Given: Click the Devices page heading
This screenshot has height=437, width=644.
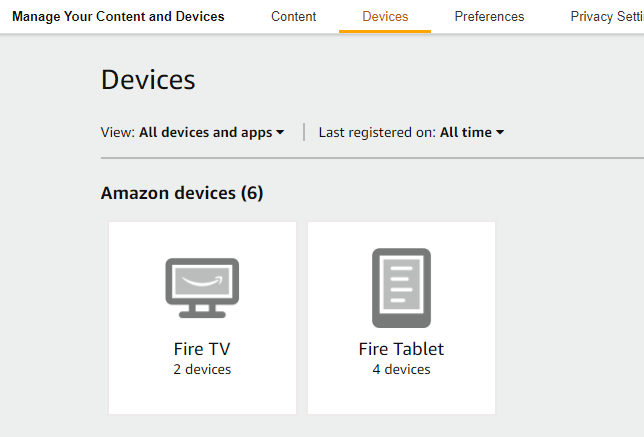Looking at the screenshot, I should (148, 80).
